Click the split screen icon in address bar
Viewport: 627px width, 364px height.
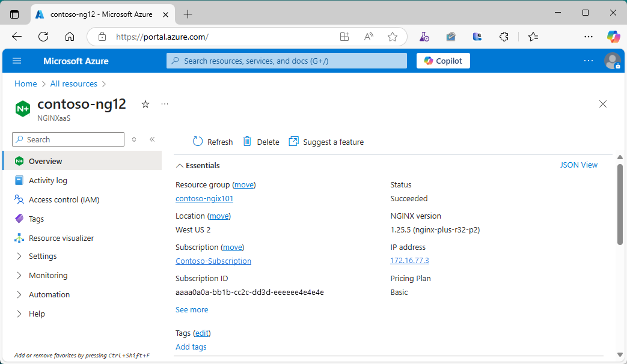coord(344,37)
